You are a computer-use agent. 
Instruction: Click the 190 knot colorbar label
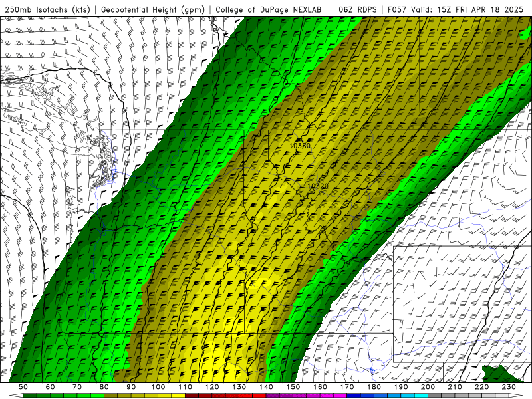tap(401, 387)
